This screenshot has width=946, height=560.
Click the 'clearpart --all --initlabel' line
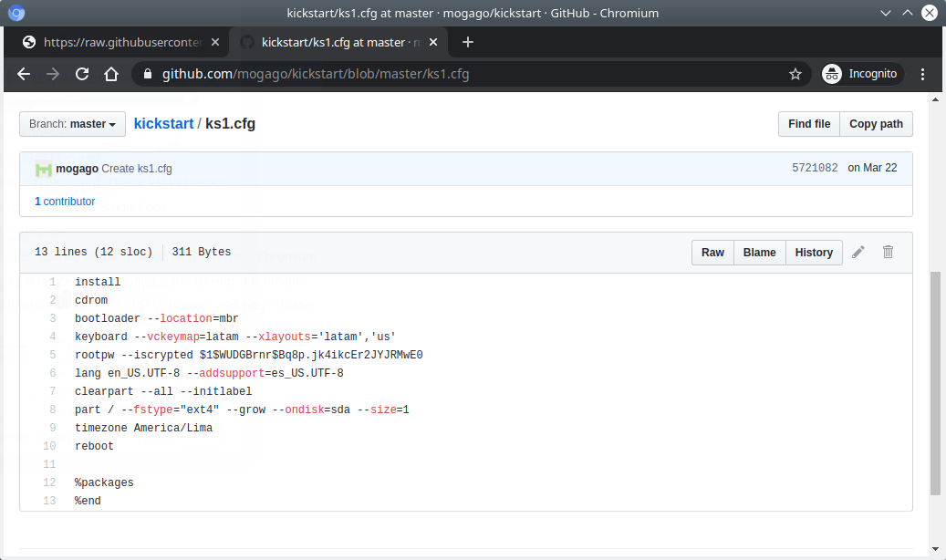tap(163, 391)
